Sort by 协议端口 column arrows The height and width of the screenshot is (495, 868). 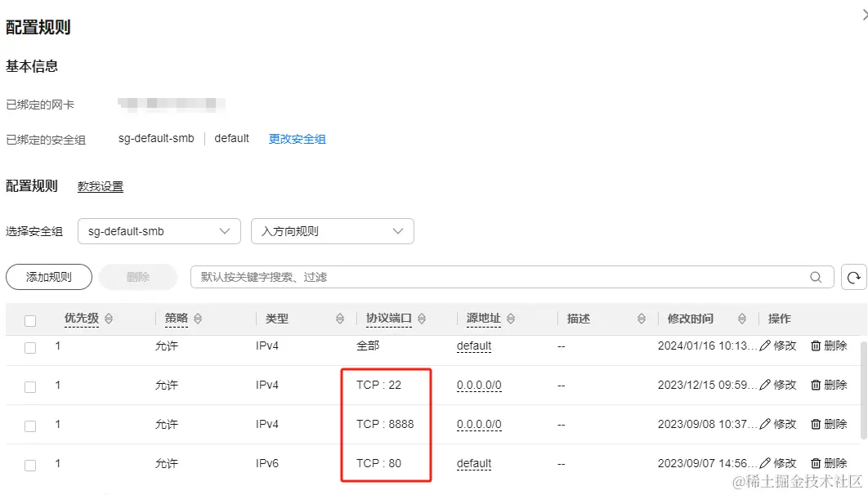click(422, 319)
